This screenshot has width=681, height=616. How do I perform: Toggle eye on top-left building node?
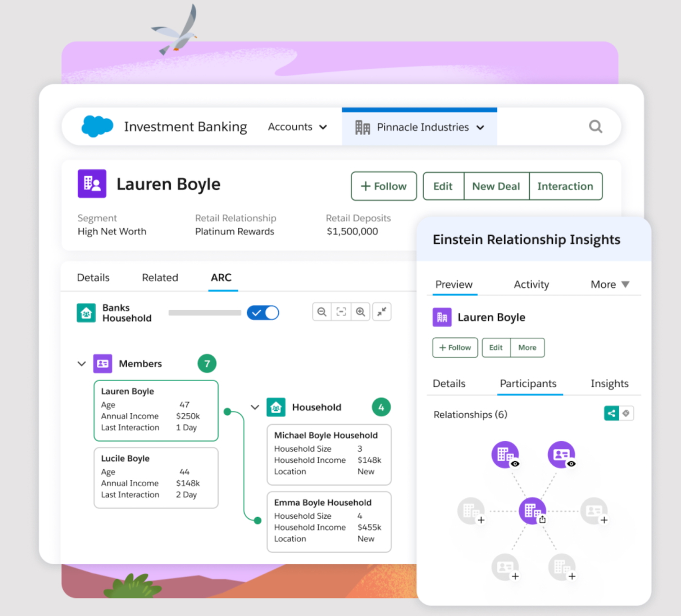coord(515,464)
